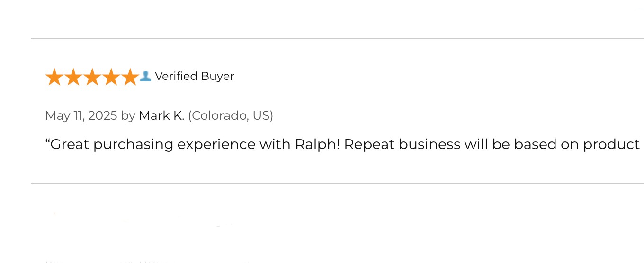
Task: Click the opening quotation mark of the review
Action: point(47,141)
